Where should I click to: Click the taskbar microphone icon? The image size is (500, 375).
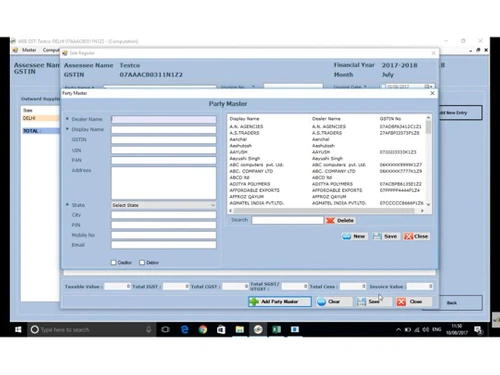[x=149, y=330]
